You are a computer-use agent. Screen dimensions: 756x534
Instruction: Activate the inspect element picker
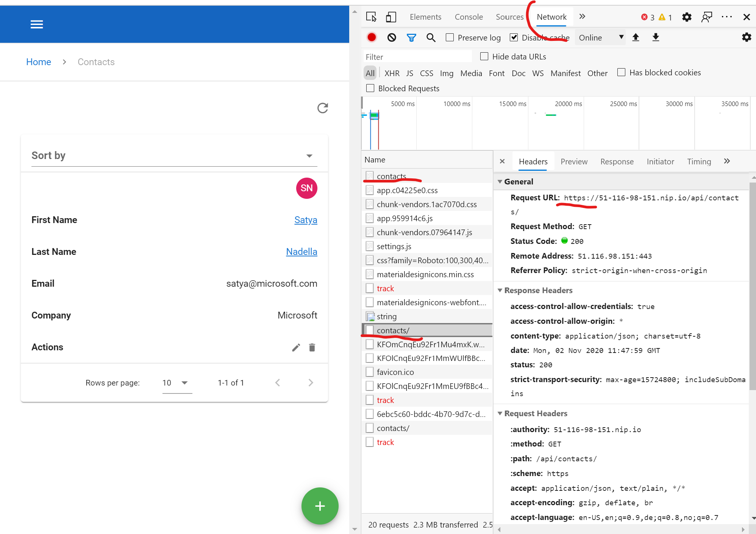coord(371,17)
